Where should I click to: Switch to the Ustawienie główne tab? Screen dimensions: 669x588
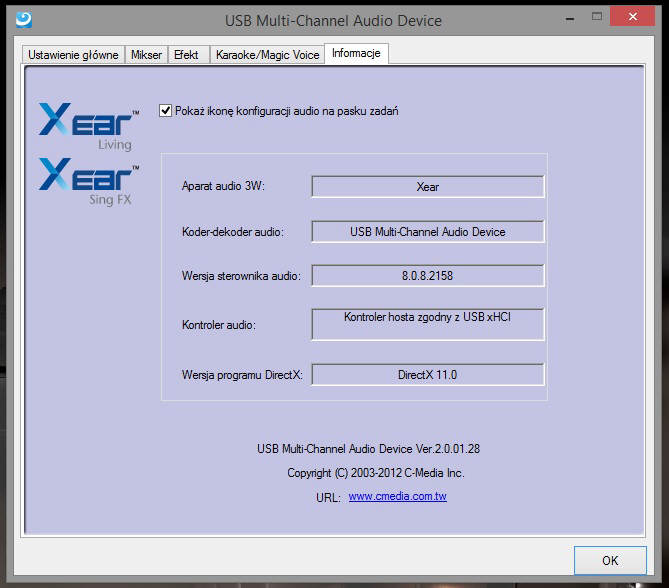[73, 55]
